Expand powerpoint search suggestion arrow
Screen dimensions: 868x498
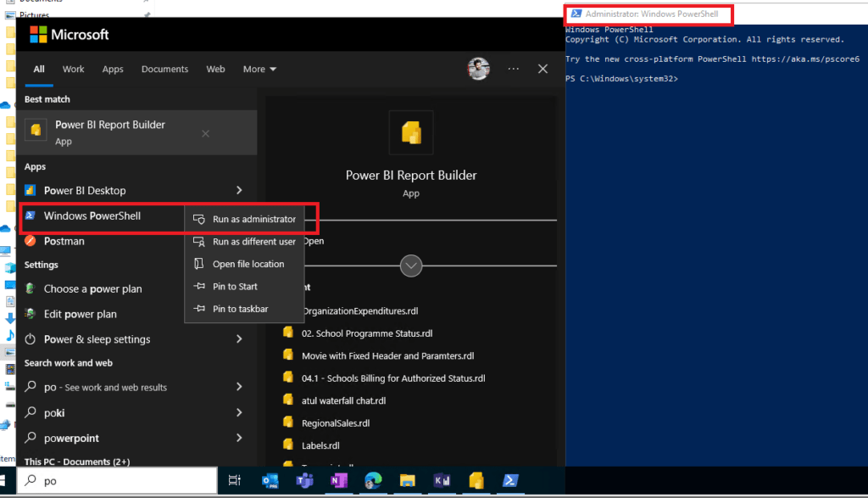pos(239,438)
